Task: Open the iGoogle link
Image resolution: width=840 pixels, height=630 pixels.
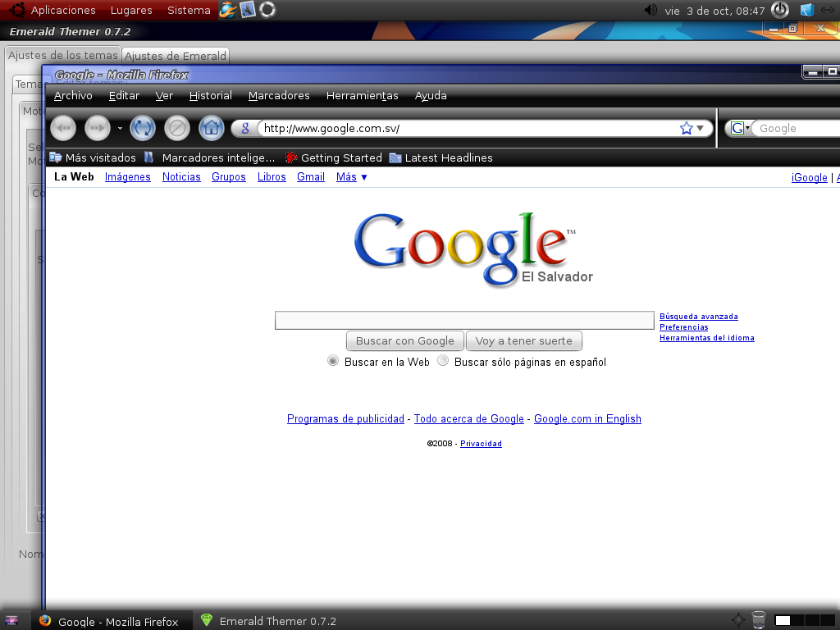Action: [x=810, y=178]
